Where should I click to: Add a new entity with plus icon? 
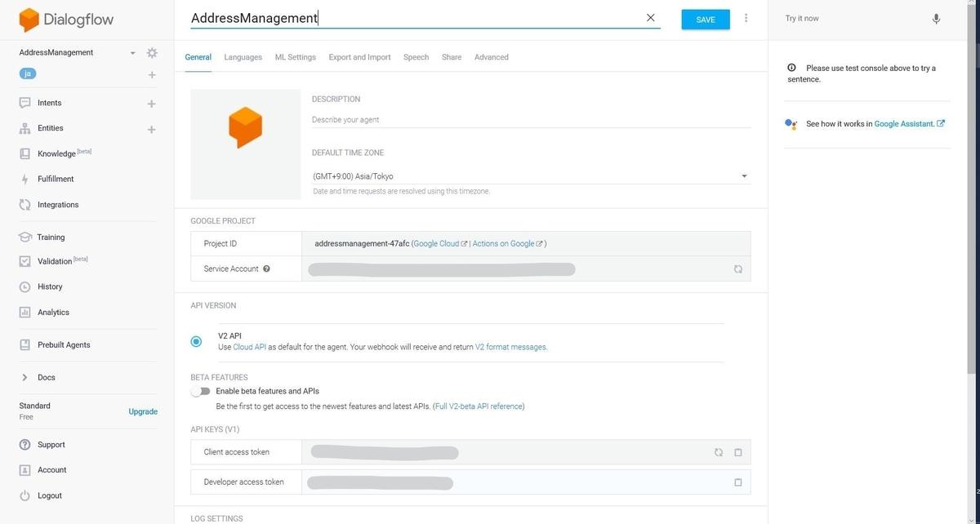tap(151, 129)
